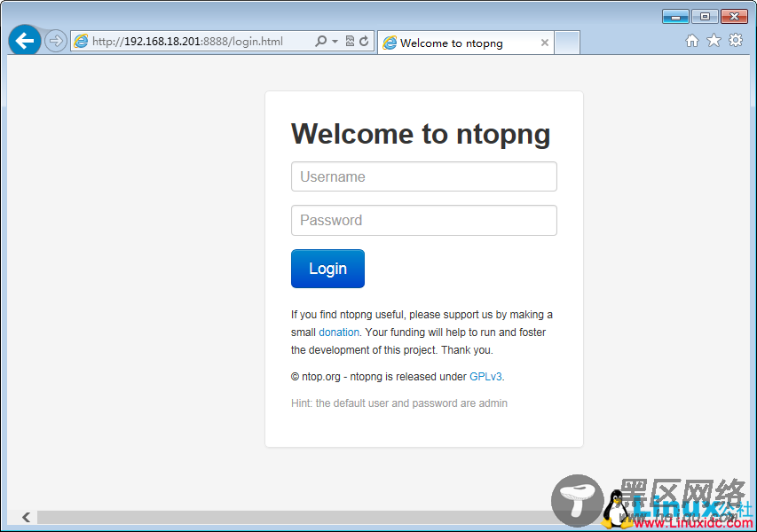
Task: Click the horizontal scrollbar left arrow
Action: point(26,518)
